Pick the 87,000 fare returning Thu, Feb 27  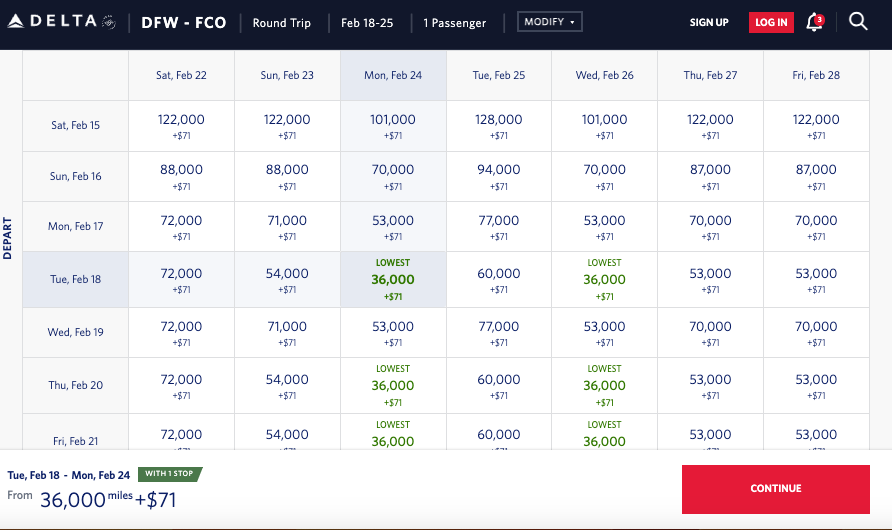tap(710, 176)
